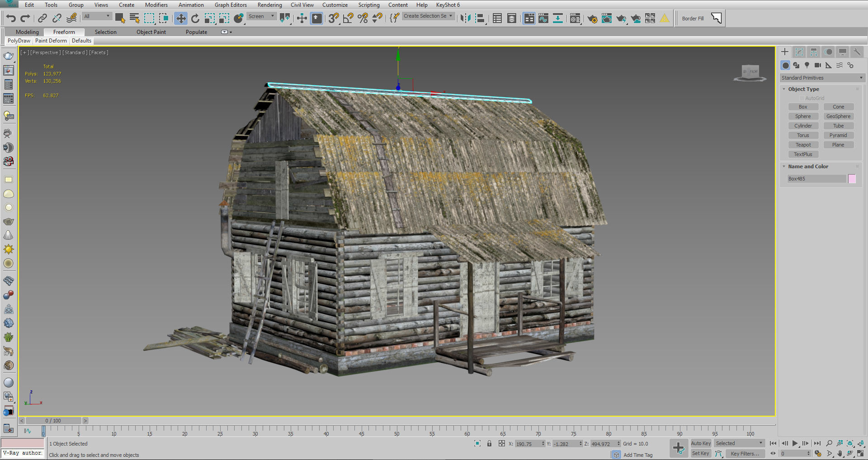Open the ribbon display options dropdown

pos(226,32)
